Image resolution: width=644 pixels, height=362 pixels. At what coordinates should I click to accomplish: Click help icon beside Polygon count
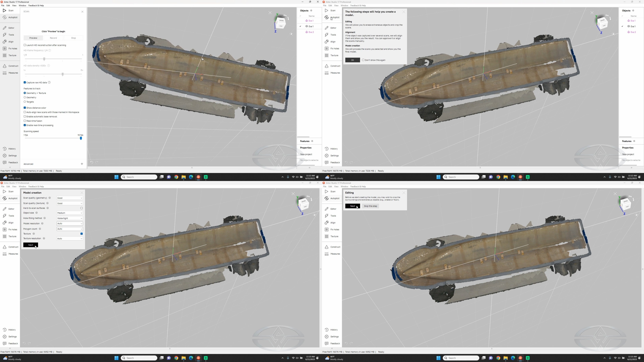click(40, 229)
